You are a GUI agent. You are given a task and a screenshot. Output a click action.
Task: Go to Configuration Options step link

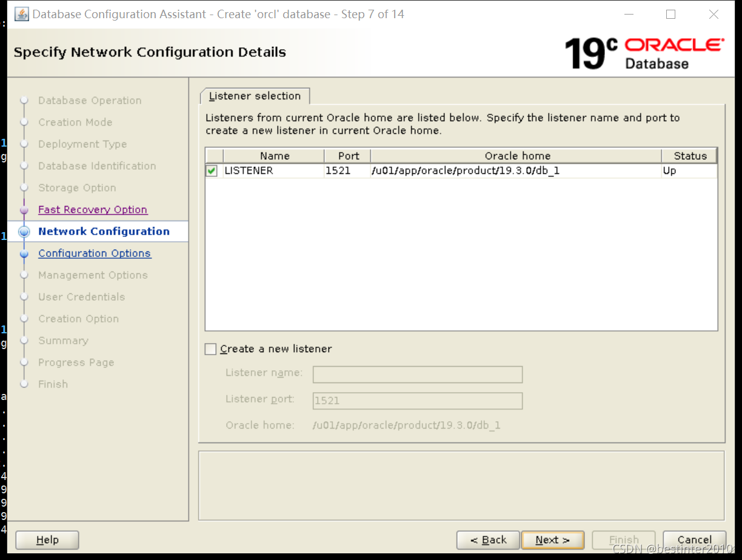(95, 253)
